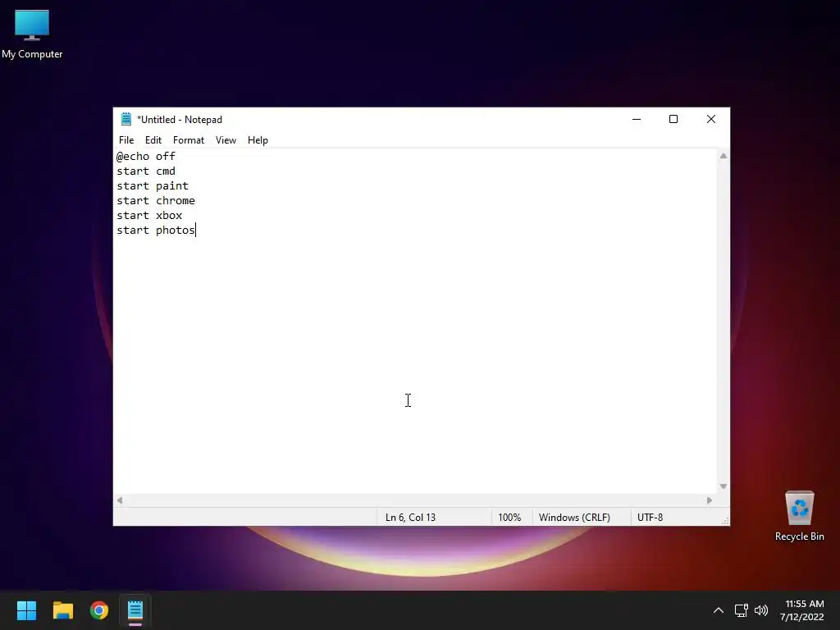Click the taskbar clock showing 11:55 AM

point(802,610)
